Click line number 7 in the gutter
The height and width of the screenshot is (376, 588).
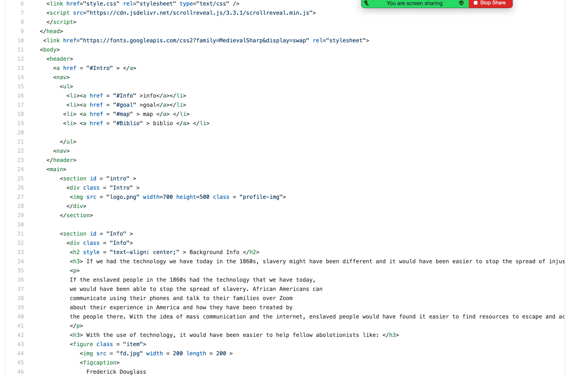pyautogui.click(x=22, y=13)
